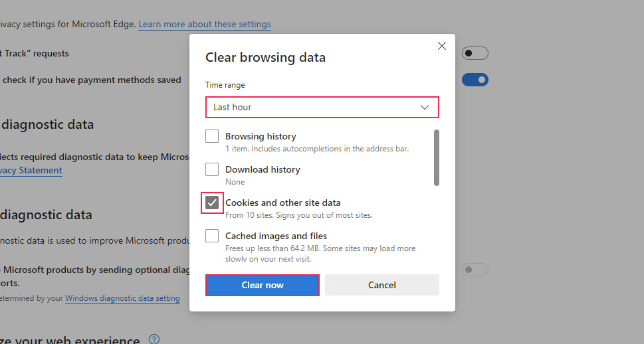644x344 pixels.
Task: Open the Privacy Statement link
Action: 31,170
